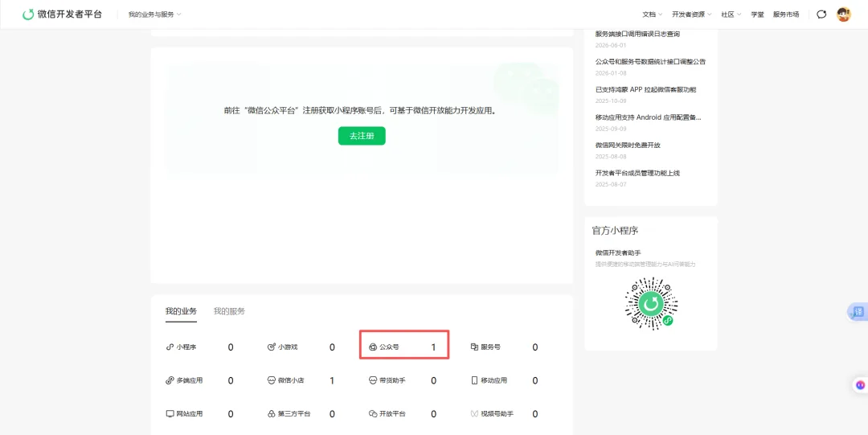Image resolution: width=868 pixels, height=435 pixels.
Task: Open 服务端接口调用错误日志查询 announcement
Action: click(637, 34)
